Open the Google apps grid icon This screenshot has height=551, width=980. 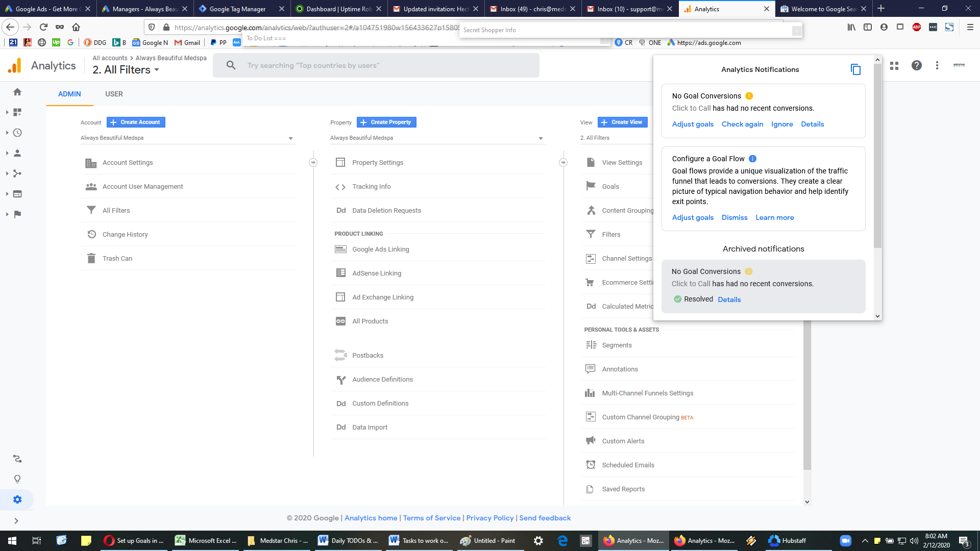coord(894,66)
